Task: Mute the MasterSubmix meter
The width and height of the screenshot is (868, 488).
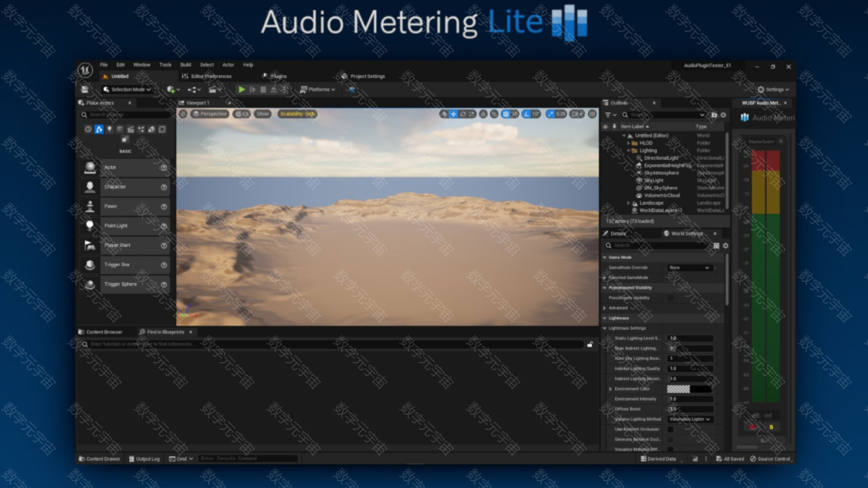Action: pos(752,427)
